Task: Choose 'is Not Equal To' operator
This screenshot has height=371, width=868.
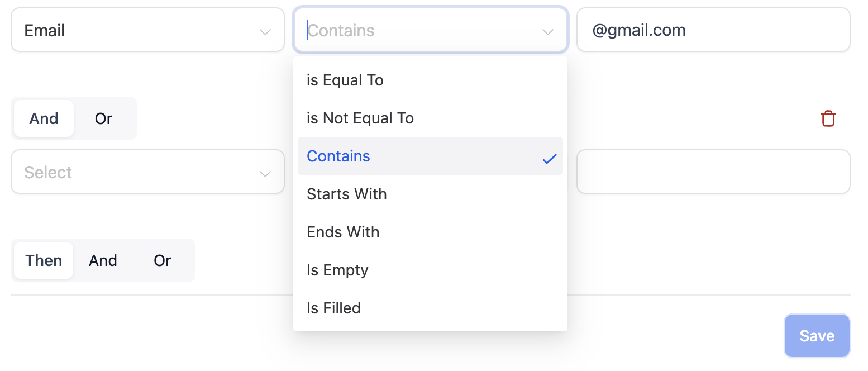Action: (x=430, y=118)
